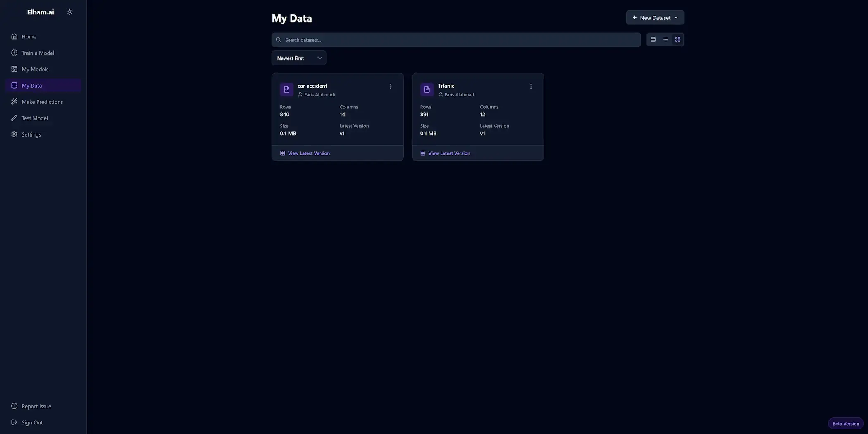This screenshot has width=868, height=434.
Task: Click the Make Predictions wand icon
Action: click(x=14, y=102)
